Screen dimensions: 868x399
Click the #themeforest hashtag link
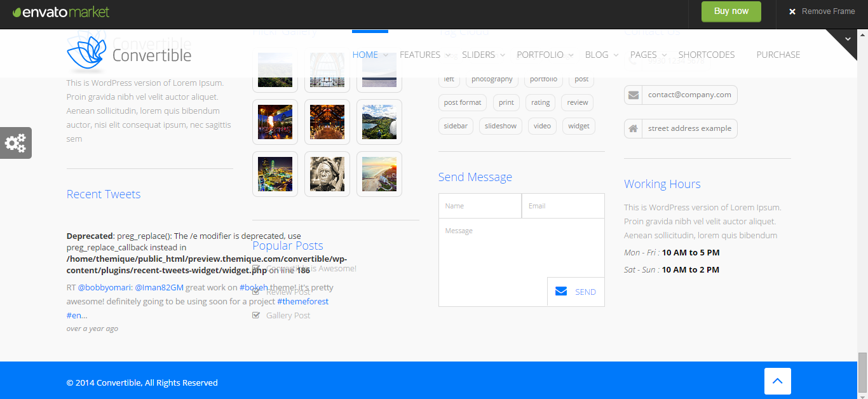pos(303,301)
